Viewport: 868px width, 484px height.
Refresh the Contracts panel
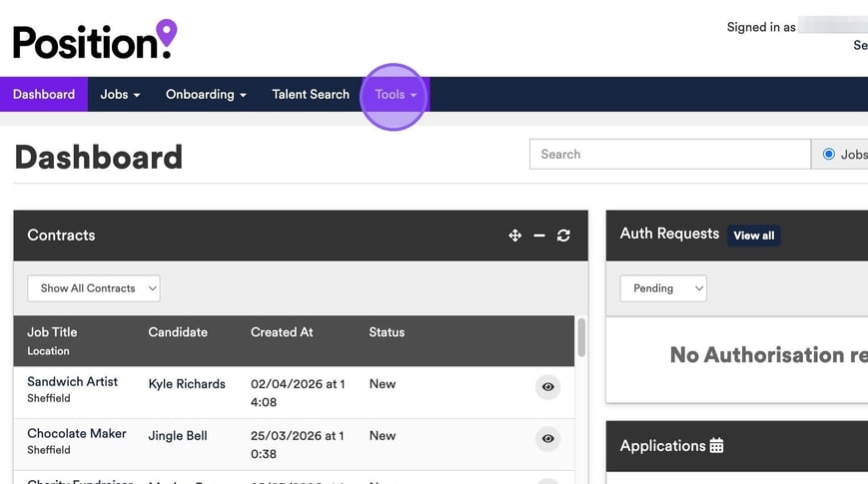pyautogui.click(x=564, y=236)
